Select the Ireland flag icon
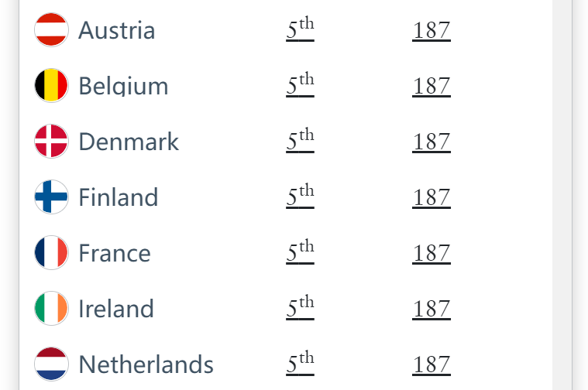This screenshot has width=588, height=390. click(x=52, y=309)
